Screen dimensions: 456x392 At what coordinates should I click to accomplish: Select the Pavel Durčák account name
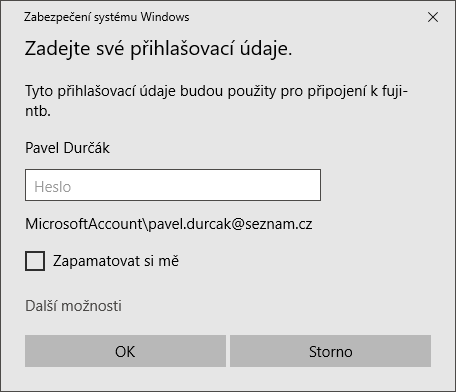(x=67, y=148)
